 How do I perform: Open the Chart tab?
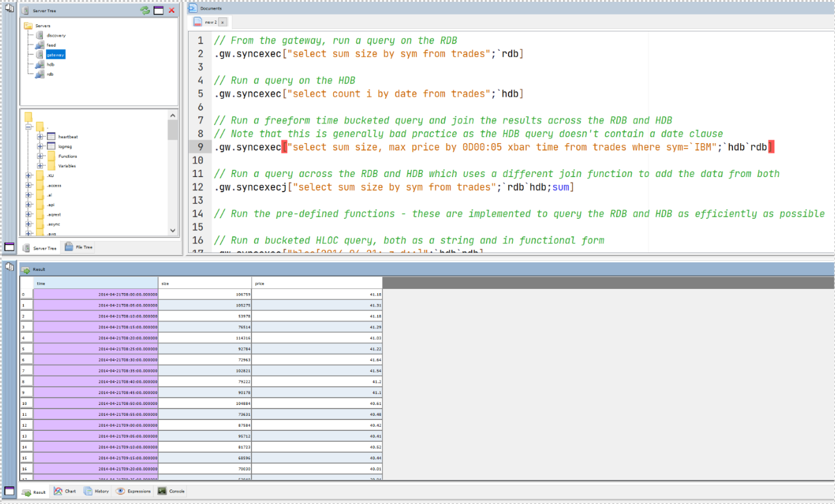(x=65, y=491)
